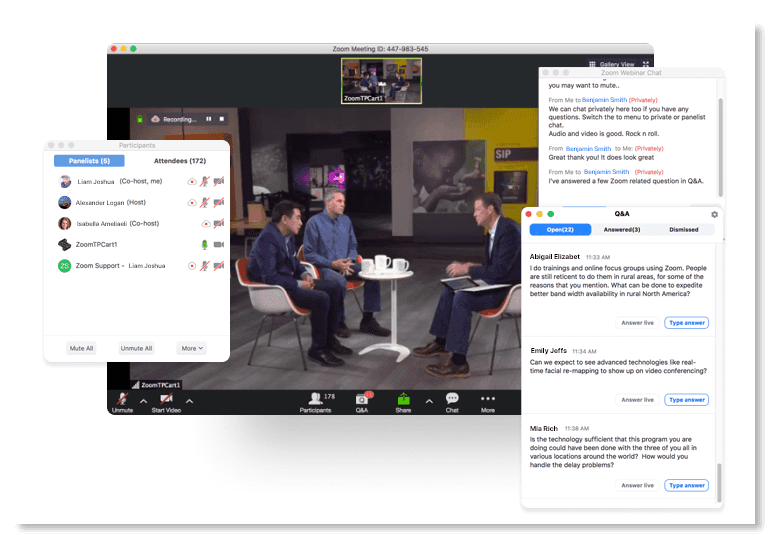Open Q&A from the meeting toolbar
The image size is (770, 552).
pos(362,398)
